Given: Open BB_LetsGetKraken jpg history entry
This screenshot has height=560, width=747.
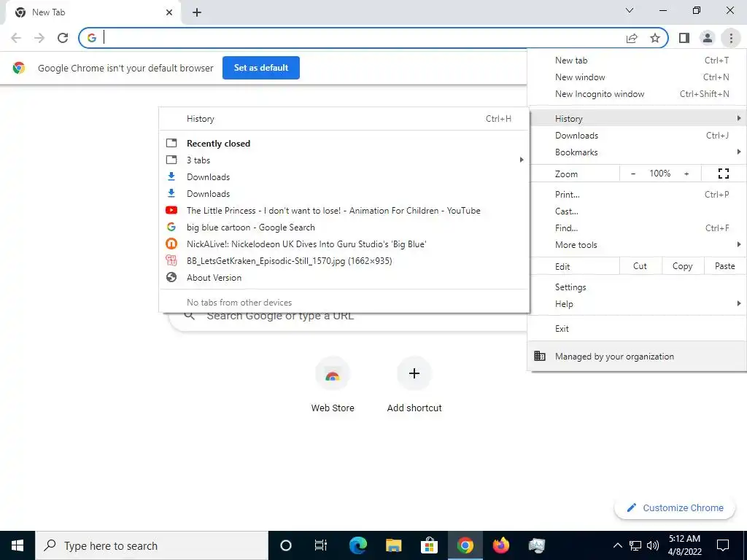Looking at the screenshot, I should point(344,261).
